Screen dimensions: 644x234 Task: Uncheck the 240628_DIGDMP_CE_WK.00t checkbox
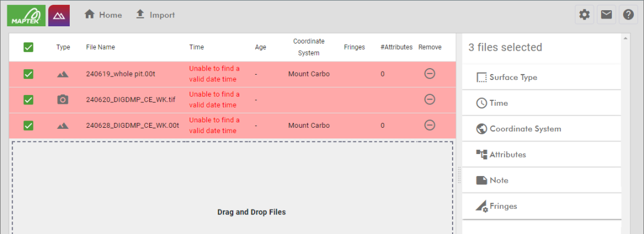point(29,125)
